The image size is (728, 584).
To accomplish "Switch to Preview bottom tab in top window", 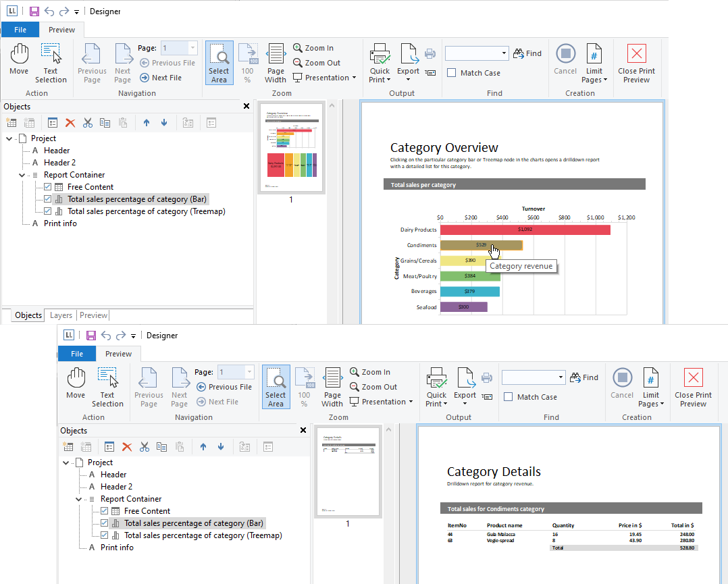I will pos(93,315).
